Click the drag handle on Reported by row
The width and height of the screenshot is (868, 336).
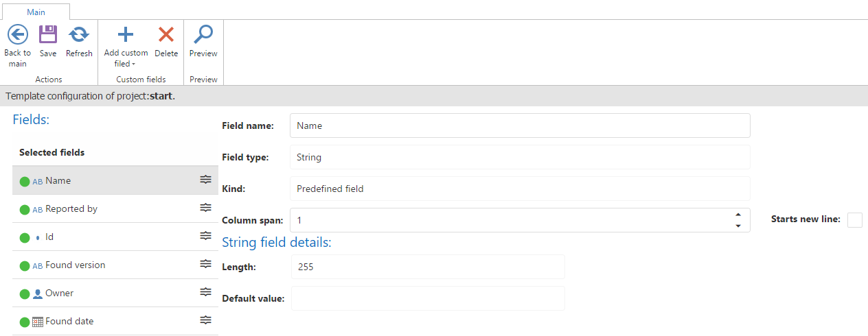click(205, 208)
